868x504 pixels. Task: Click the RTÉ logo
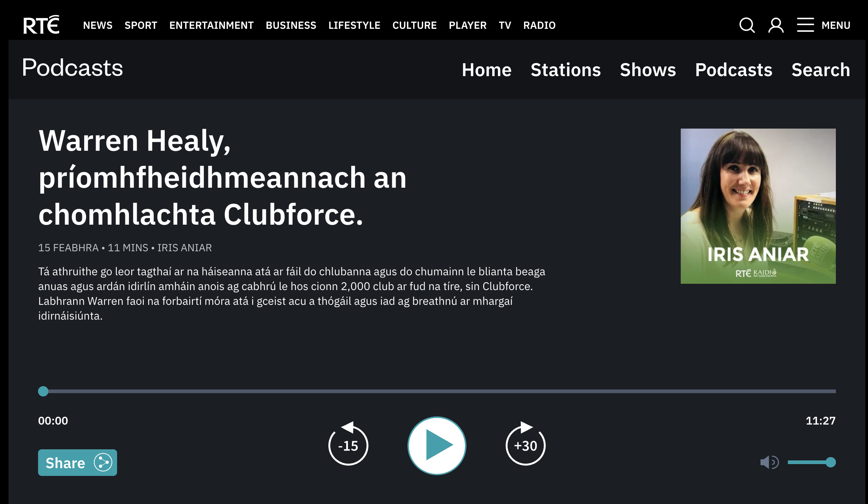coord(41,25)
